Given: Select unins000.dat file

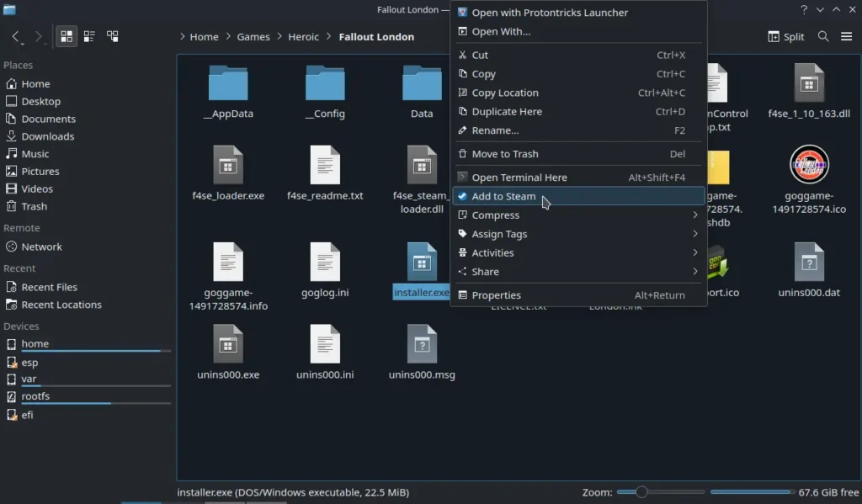Looking at the screenshot, I should [x=809, y=270].
